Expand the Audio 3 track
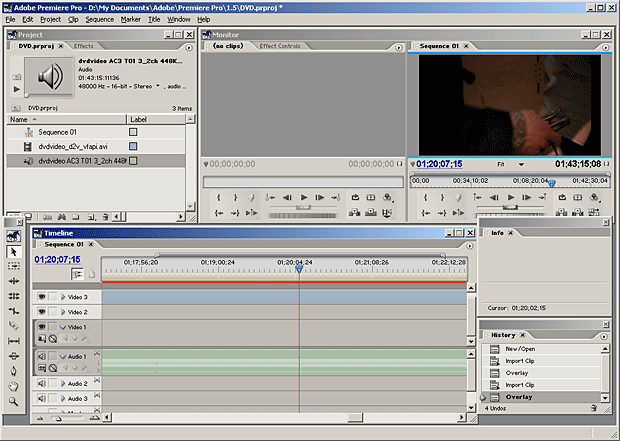Image resolution: width=620 pixels, height=441 pixels. coord(62,398)
